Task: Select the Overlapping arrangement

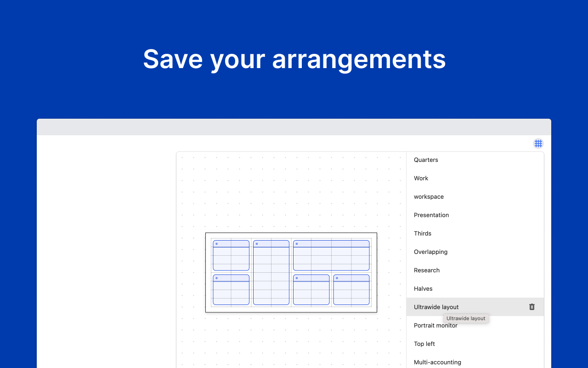Action: pos(475,252)
